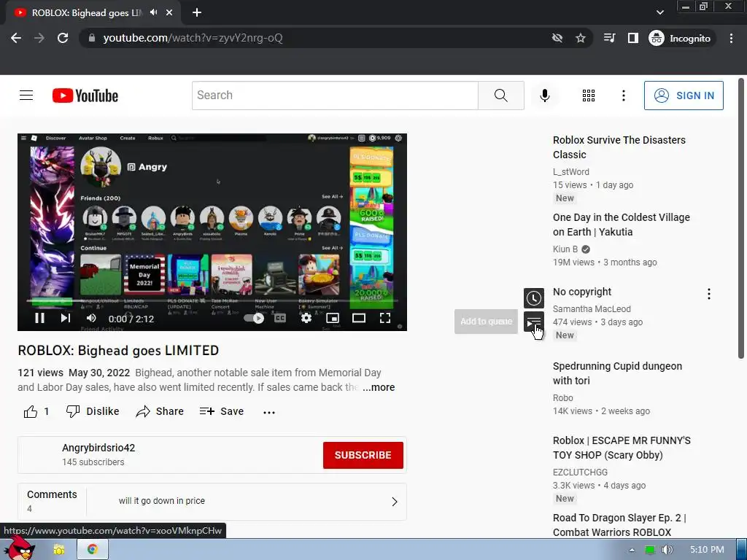Reload the current page
The image size is (747, 560).
tap(63, 38)
